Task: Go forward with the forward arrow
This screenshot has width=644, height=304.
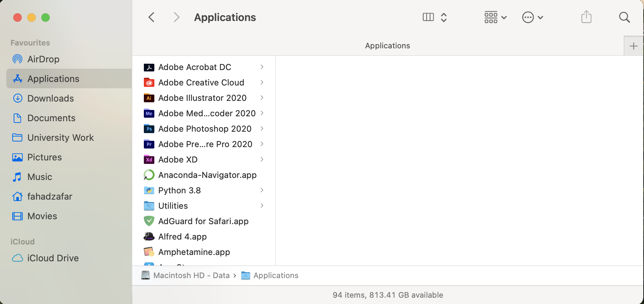Action: (x=177, y=17)
